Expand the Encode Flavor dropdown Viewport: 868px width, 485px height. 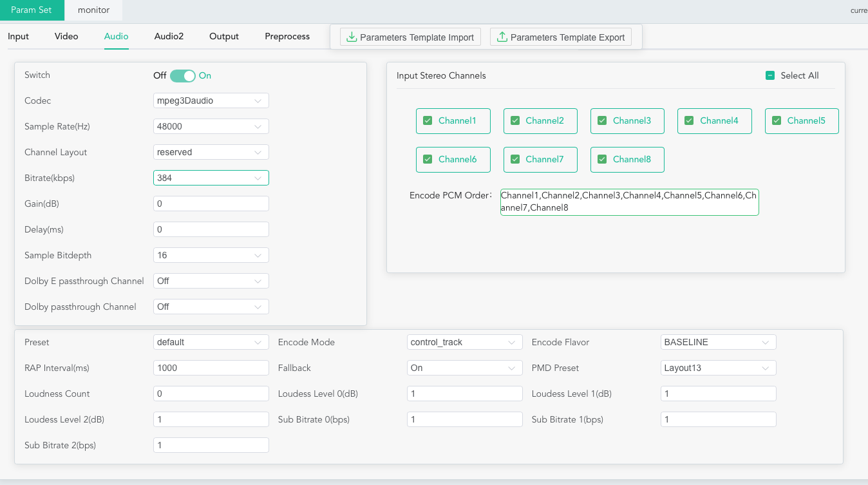(x=719, y=342)
